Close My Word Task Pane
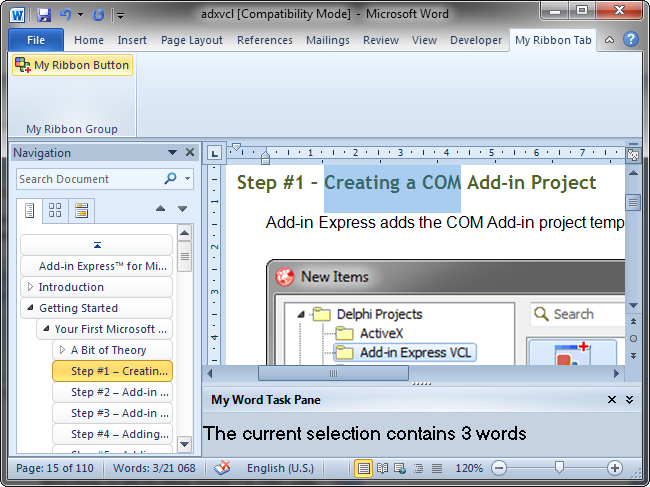 [611, 400]
